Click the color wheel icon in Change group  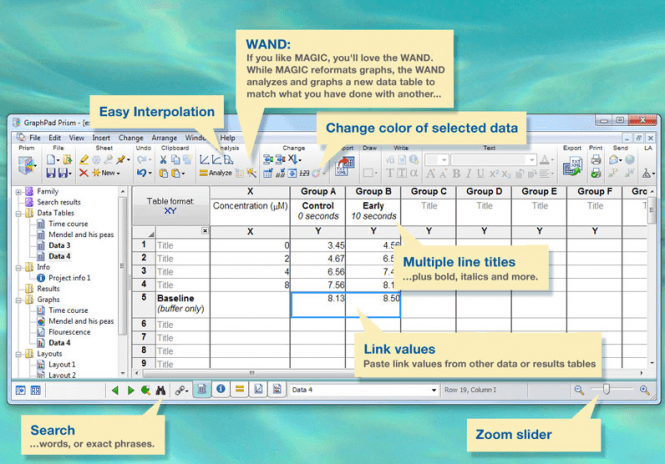click(316, 173)
